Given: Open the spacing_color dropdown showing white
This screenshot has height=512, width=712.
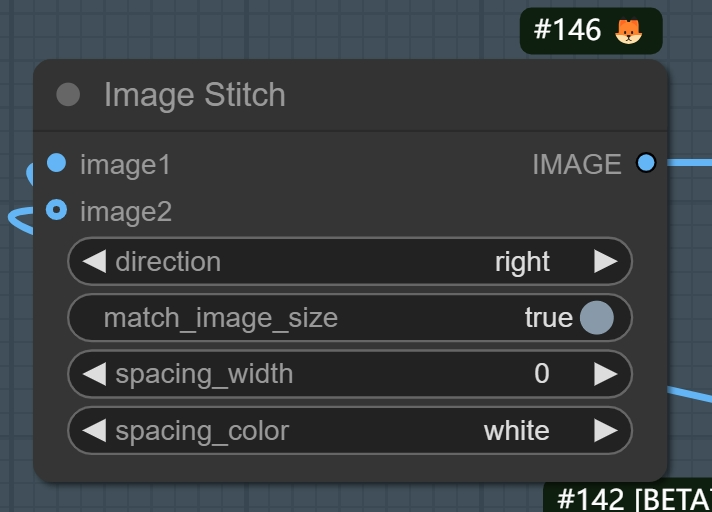Looking at the screenshot, I should [516, 431].
